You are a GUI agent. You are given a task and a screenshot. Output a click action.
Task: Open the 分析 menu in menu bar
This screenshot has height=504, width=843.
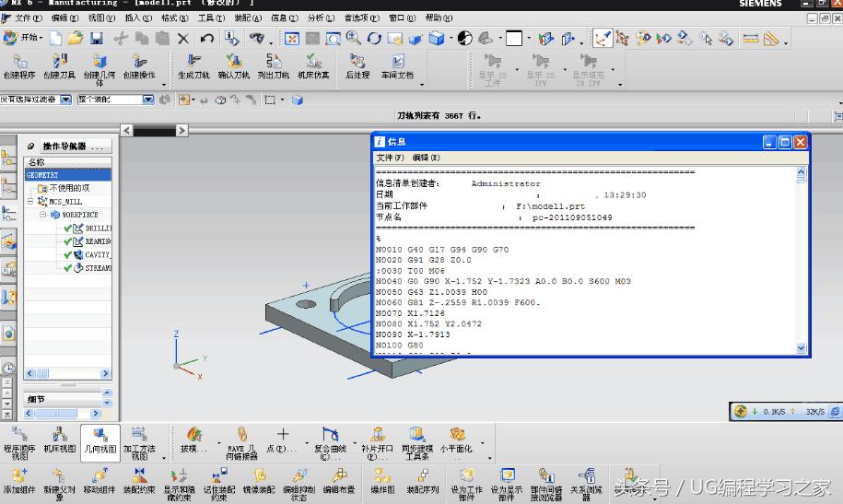(321, 18)
